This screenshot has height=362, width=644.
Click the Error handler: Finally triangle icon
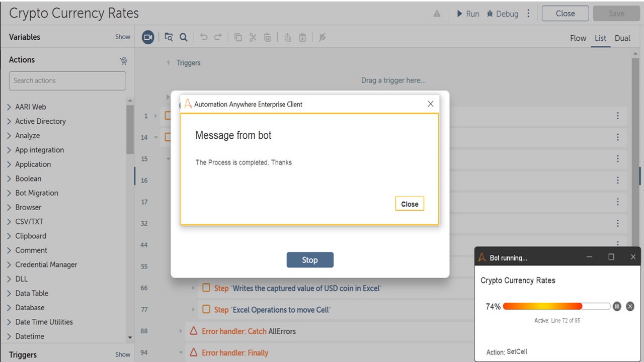point(194,353)
